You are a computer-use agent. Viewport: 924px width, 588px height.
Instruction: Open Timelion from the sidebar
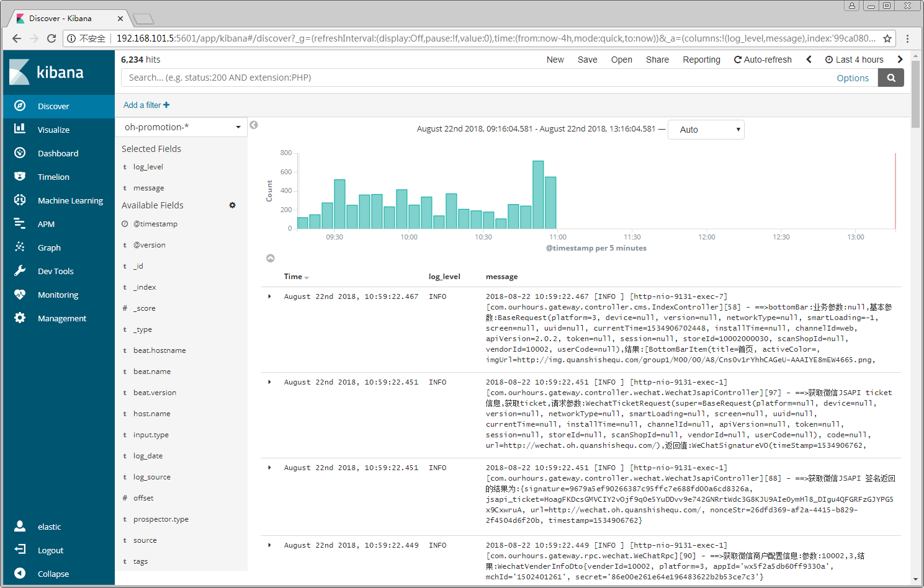pos(53,177)
